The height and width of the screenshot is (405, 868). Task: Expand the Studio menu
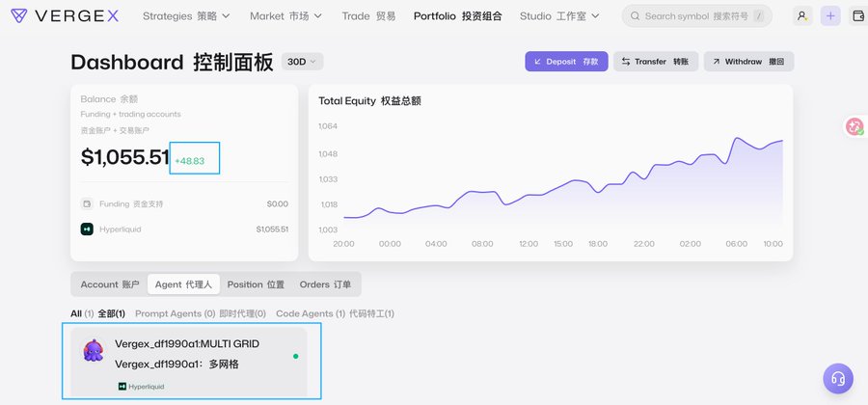point(559,16)
